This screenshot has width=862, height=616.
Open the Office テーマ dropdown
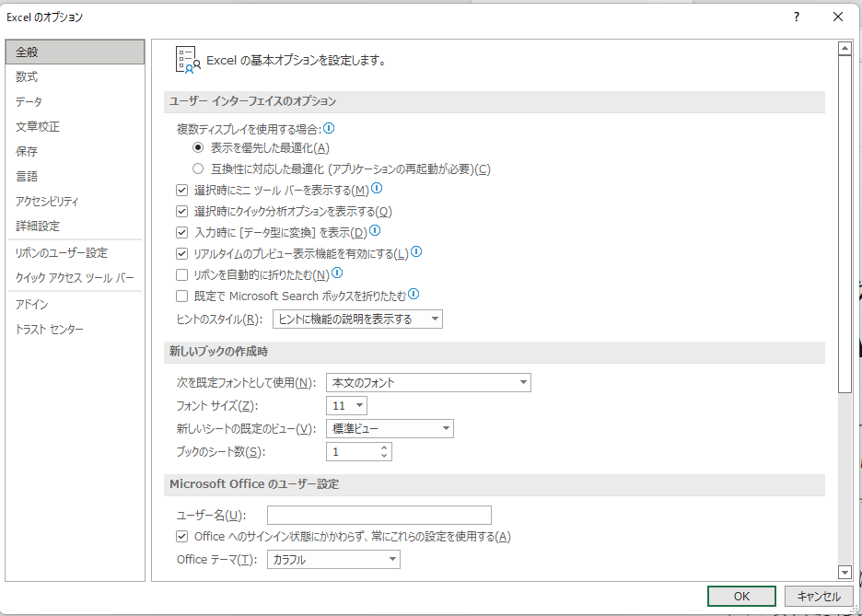[333, 560]
